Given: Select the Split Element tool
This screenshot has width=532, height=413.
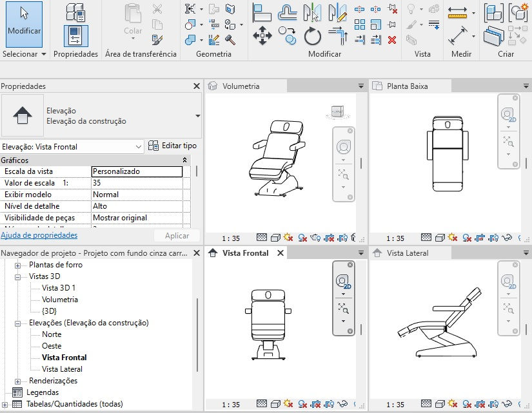Looking at the screenshot, I should [360, 9].
